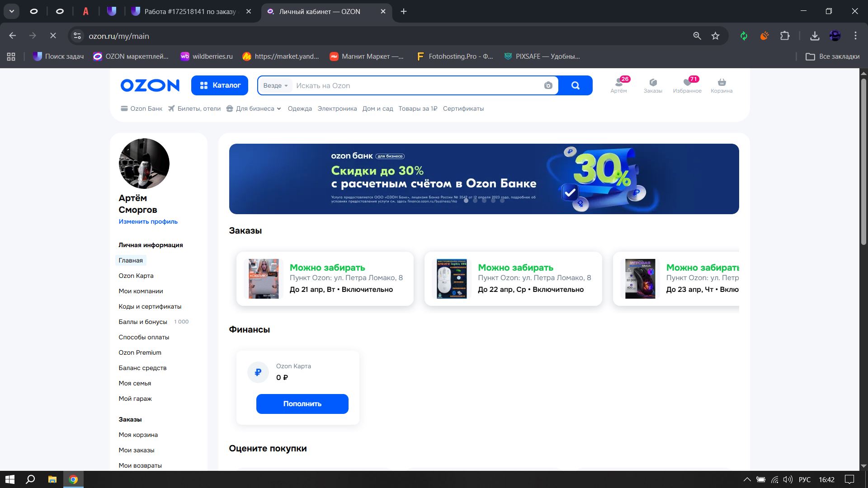Viewport: 868px width, 488px height.
Task: Open Избранное heart icon with 71 badge
Action: pos(687,85)
